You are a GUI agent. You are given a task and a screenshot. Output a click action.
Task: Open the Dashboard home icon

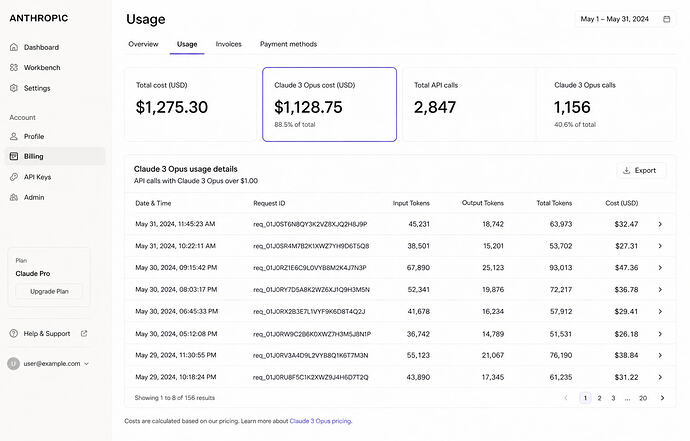pyautogui.click(x=14, y=47)
